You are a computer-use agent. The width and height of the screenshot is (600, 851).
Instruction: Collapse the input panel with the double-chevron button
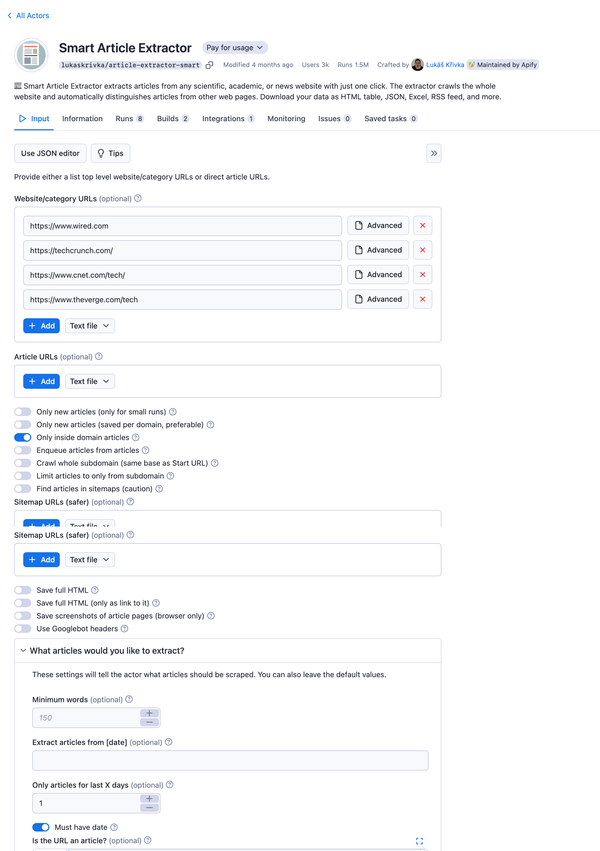coord(433,153)
